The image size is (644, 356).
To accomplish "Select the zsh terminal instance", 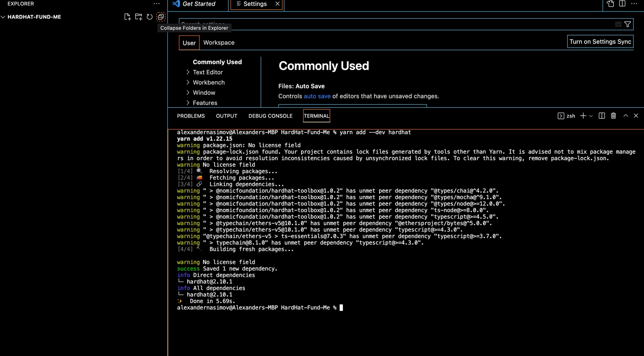I will point(566,116).
